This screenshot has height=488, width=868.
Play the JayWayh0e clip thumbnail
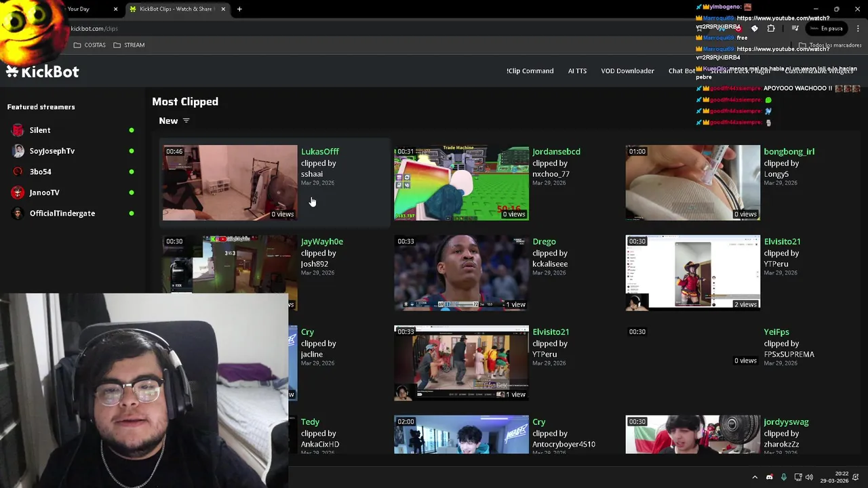pos(230,264)
